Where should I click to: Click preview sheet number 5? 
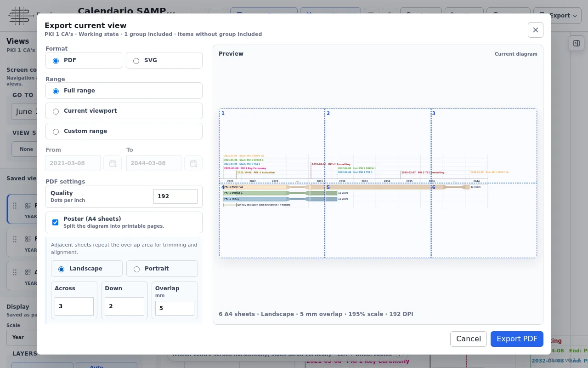(378, 221)
